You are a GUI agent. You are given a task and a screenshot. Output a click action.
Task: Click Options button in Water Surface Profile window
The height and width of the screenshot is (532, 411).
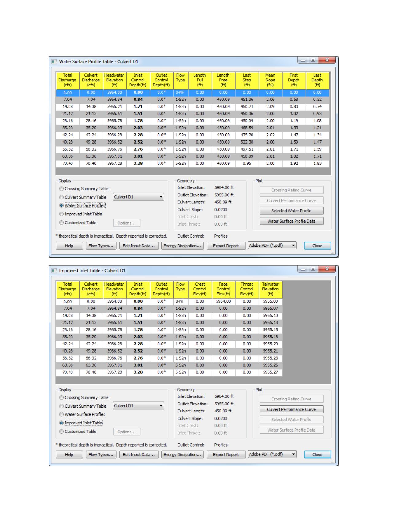(127, 223)
